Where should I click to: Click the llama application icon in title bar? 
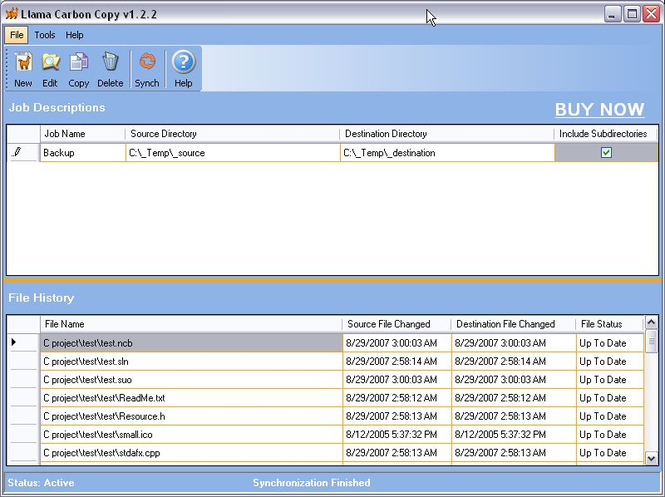click(x=11, y=14)
